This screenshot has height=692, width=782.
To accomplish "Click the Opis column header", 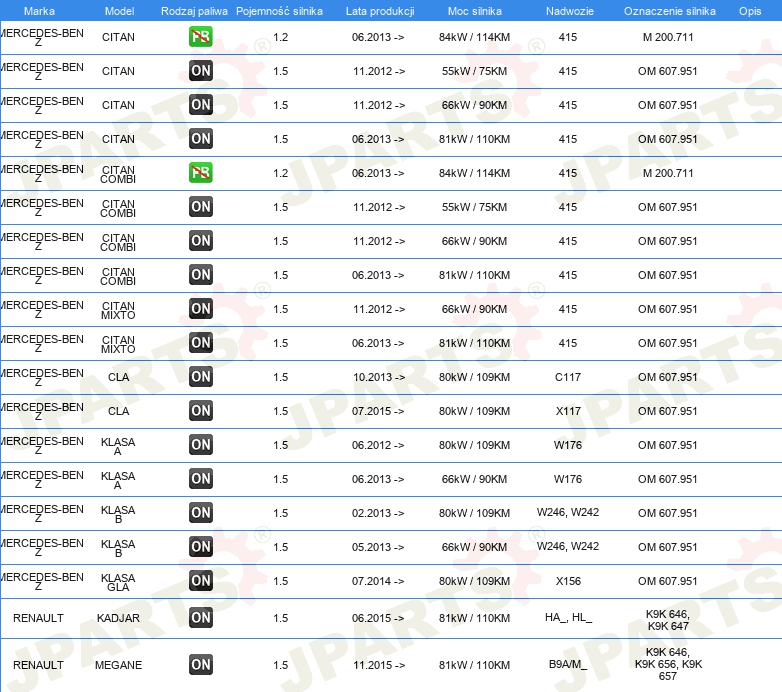I will coord(750,11).
